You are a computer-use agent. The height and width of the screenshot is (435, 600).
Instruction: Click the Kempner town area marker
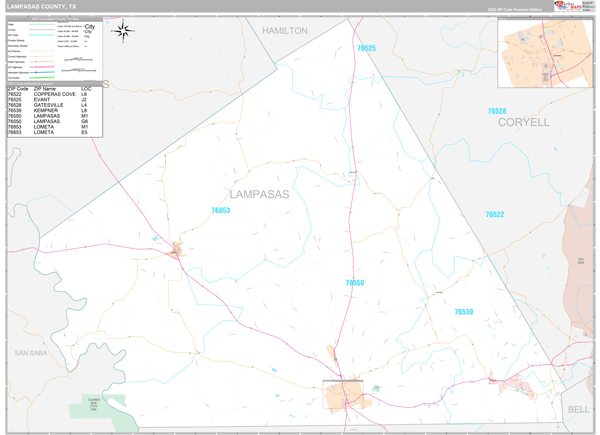click(x=515, y=386)
